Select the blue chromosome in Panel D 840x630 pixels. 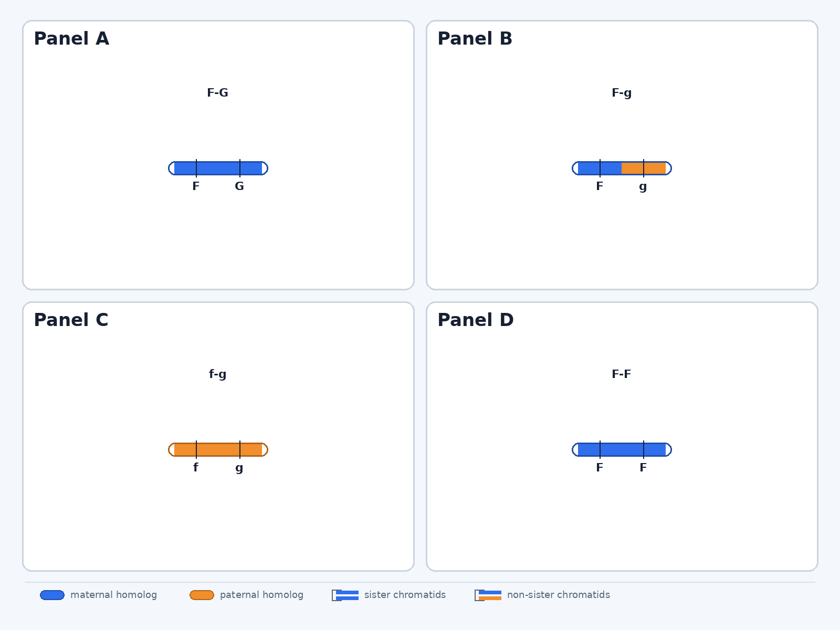point(622,449)
